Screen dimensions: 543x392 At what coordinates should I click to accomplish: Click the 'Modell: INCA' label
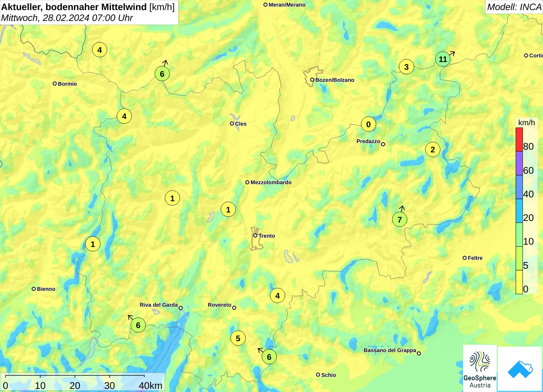tap(514, 7)
